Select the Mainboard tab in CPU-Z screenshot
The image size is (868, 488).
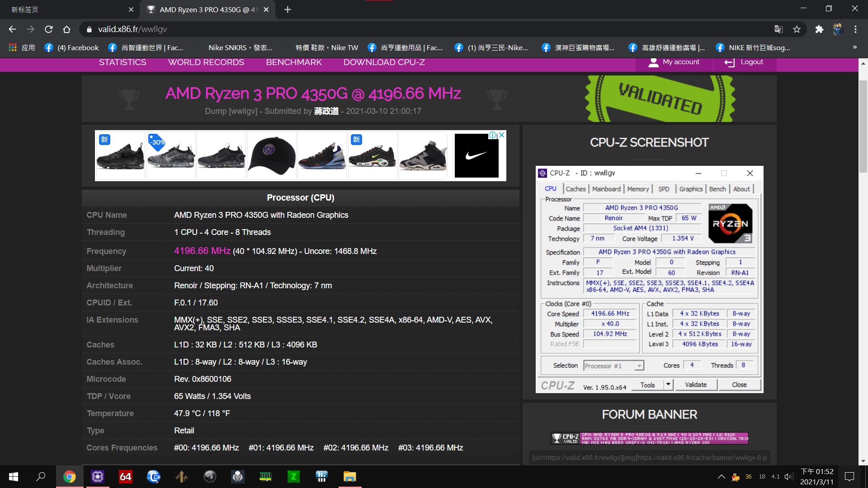point(606,189)
